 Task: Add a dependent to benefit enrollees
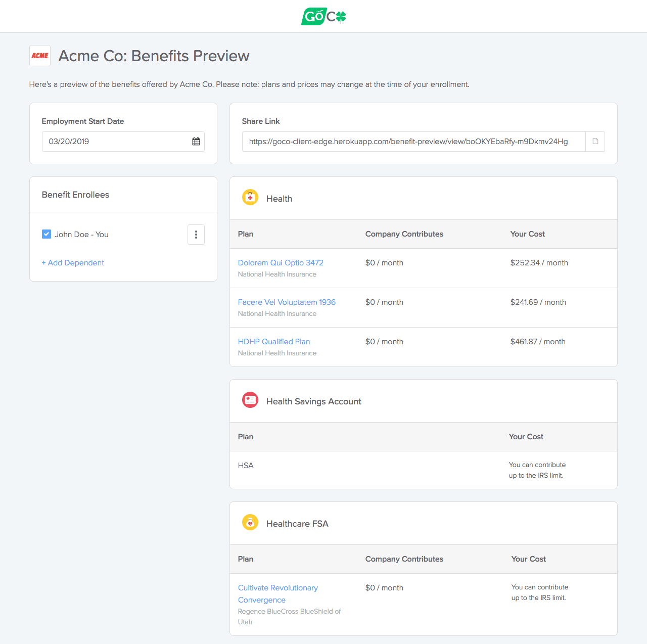click(x=73, y=263)
